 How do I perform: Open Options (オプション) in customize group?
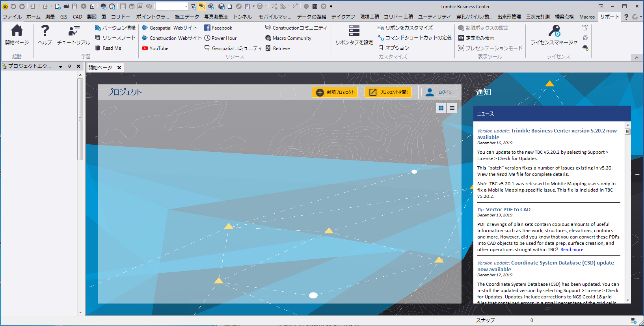[394, 48]
